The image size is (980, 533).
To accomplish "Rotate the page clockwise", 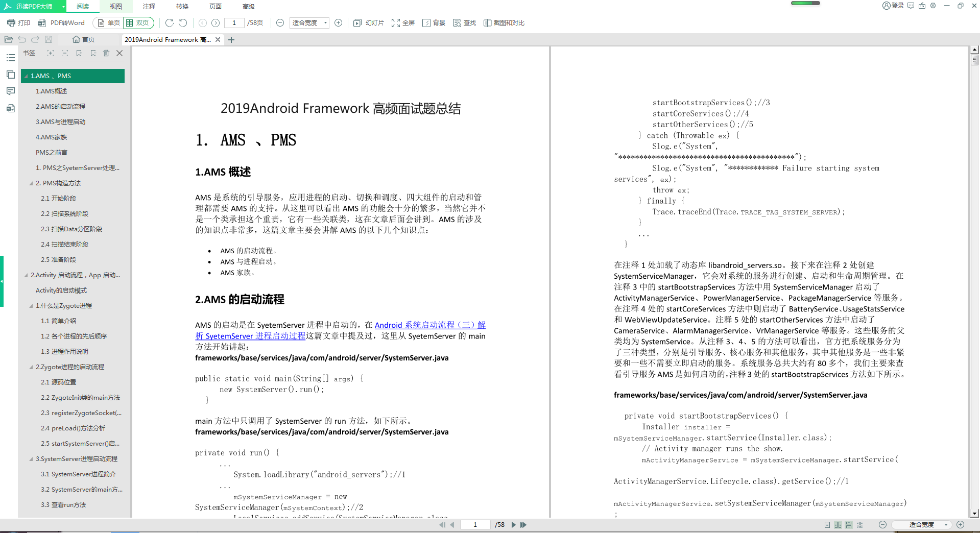I will click(170, 23).
